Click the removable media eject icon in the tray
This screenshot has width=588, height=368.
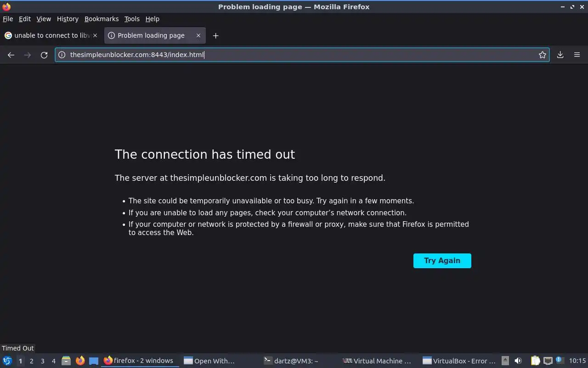(x=505, y=361)
